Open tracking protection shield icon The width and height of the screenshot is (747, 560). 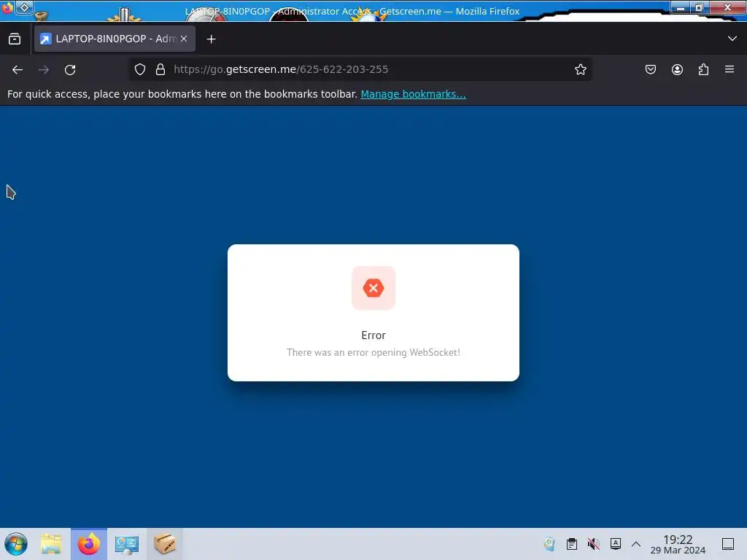coord(139,69)
